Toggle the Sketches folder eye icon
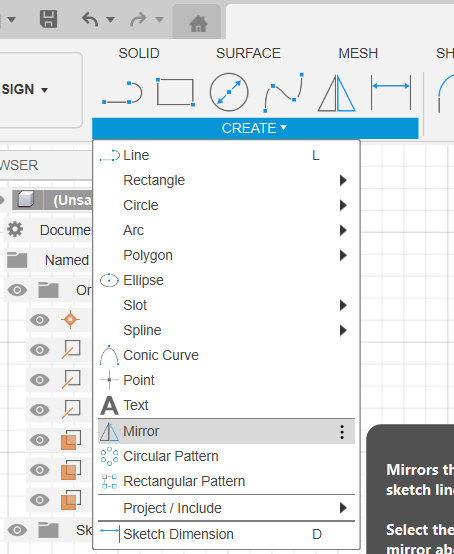The width and height of the screenshot is (454, 554). click(17, 530)
